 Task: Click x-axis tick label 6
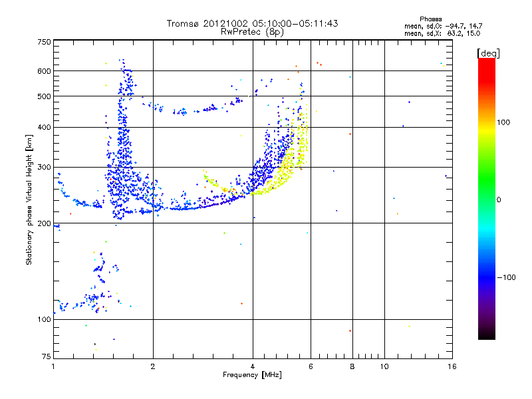tap(311, 366)
